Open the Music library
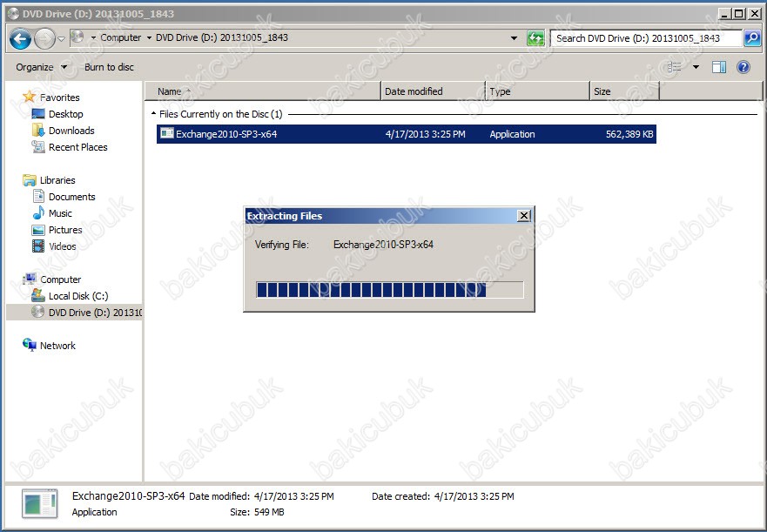This screenshot has width=767, height=532. (x=60, y=213)
